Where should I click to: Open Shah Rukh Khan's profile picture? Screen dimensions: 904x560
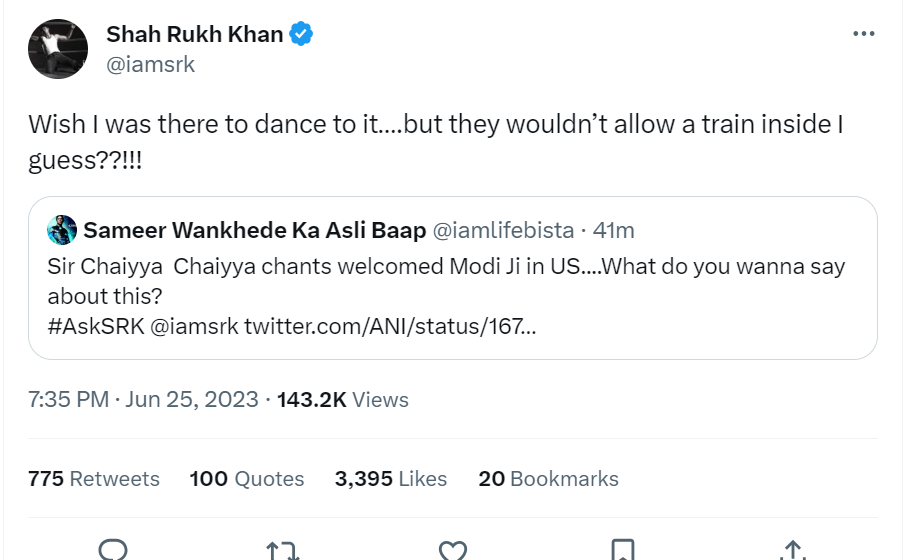pos(59,47)
